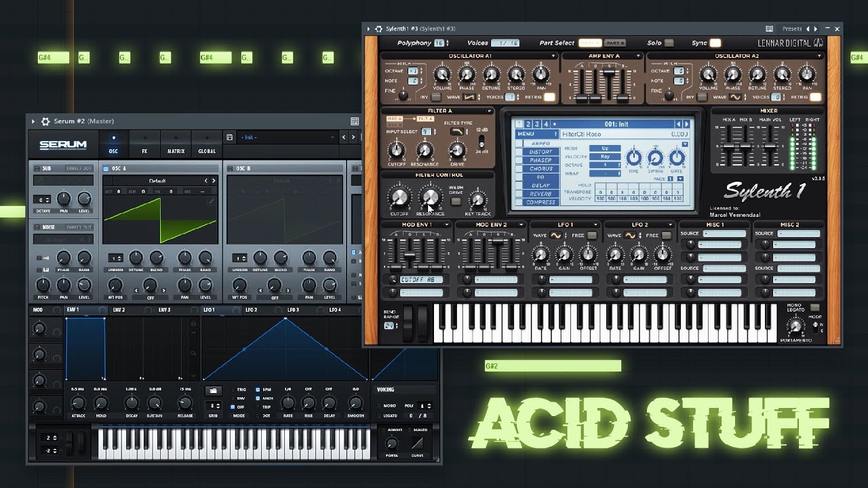
Task: Go to next preset in Sylenth1 title bar
Action: click(x=817, y=29)
